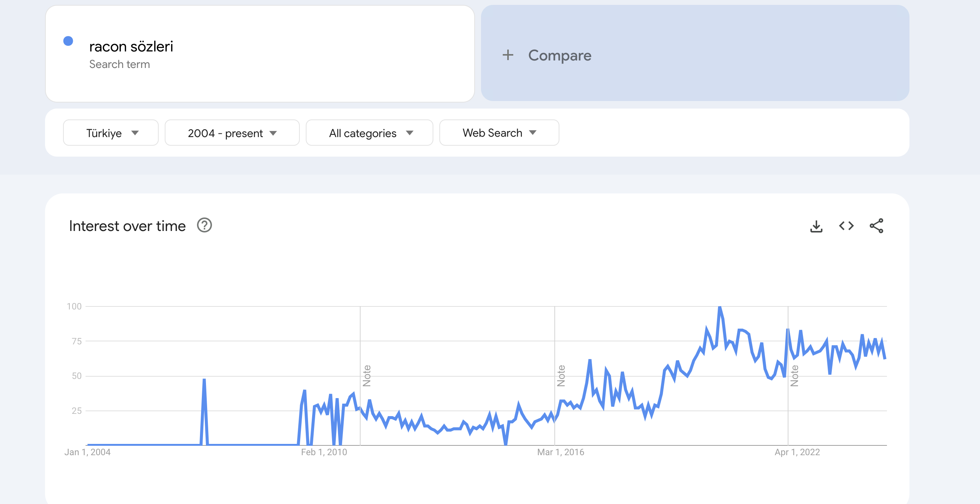Click the Feb 1, 2010 axis label
Image resolution: width=980 pixels, height=504 pixels.
324,452
